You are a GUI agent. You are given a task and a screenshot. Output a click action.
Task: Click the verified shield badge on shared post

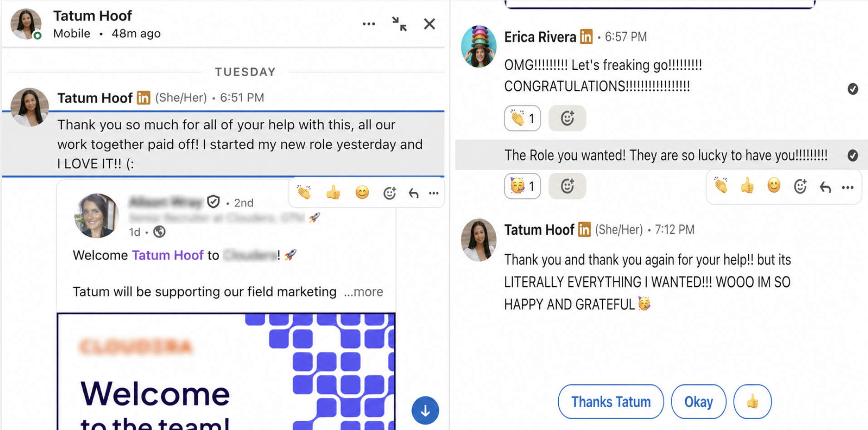pos(214,201)
